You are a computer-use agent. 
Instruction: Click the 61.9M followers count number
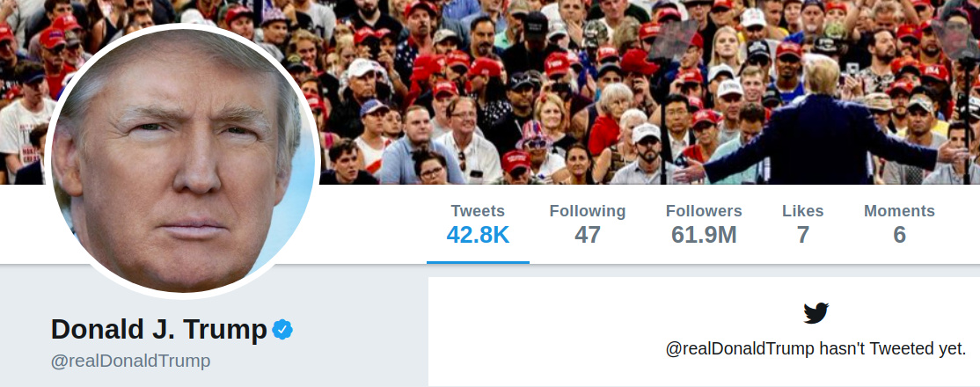[704, 235]
